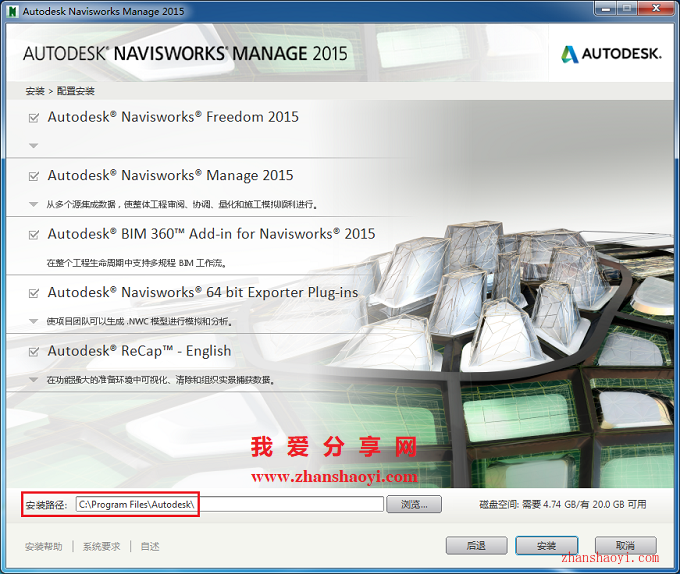680x574 pixels.
Task: Click the install path input field
Action: (x=229, y=504)
